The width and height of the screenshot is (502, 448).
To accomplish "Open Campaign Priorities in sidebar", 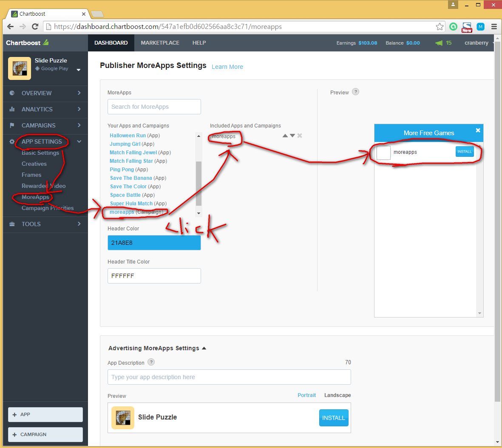I will click(48, 208).
